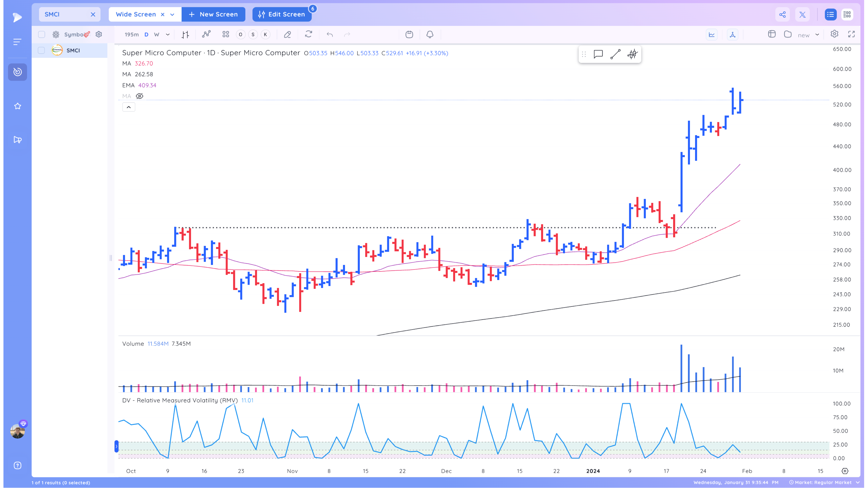This screenshot has width=868, height=488.
Task: Tick the SMCI row checkbox
Action: [41, 50]
